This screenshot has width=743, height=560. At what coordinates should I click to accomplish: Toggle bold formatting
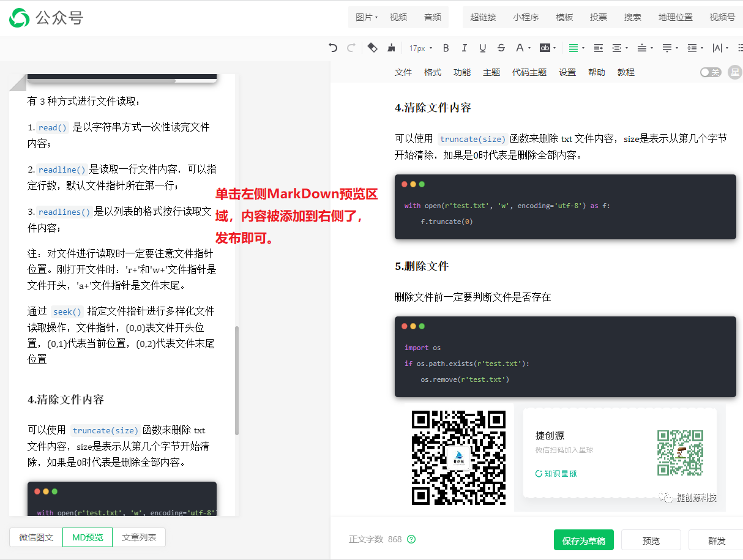pyautogui.click(x=446, y=48)
